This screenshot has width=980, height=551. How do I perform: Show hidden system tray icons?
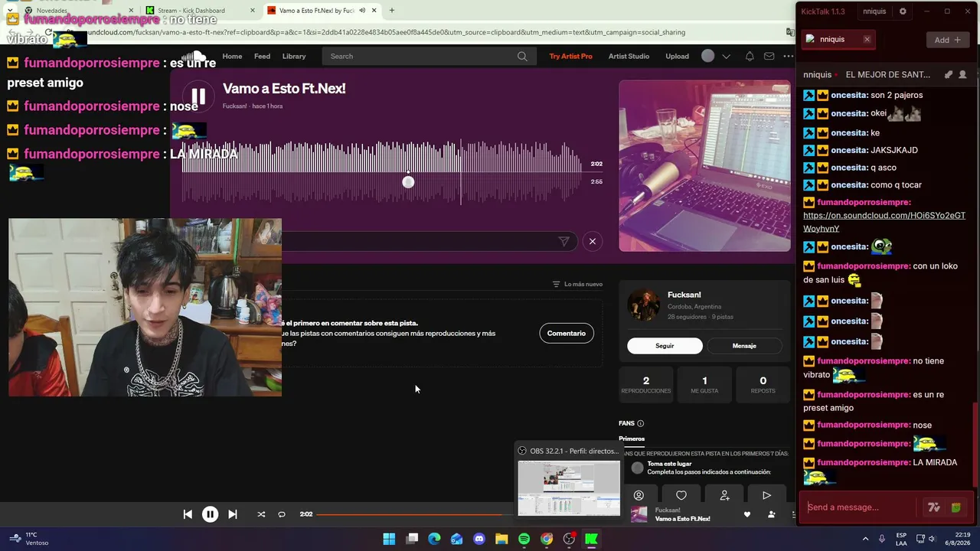865,539
